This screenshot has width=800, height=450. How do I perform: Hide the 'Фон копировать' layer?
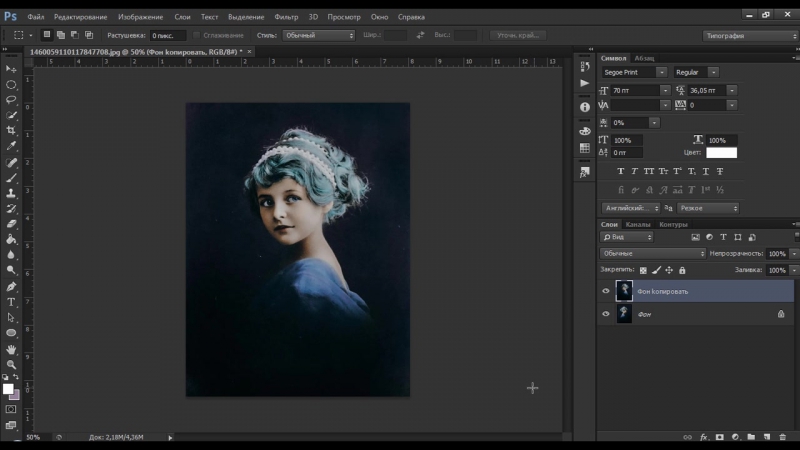click(x=605, y=291)
